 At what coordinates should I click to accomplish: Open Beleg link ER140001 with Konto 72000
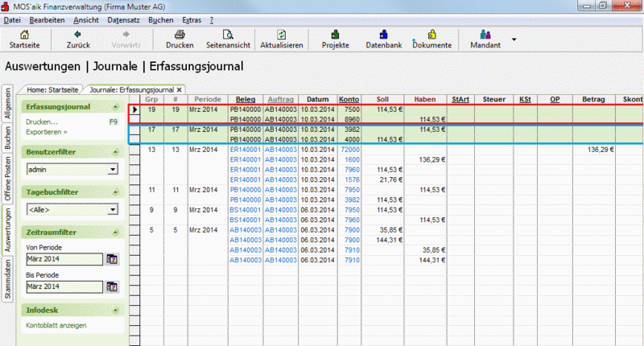(x=246, y=150)
